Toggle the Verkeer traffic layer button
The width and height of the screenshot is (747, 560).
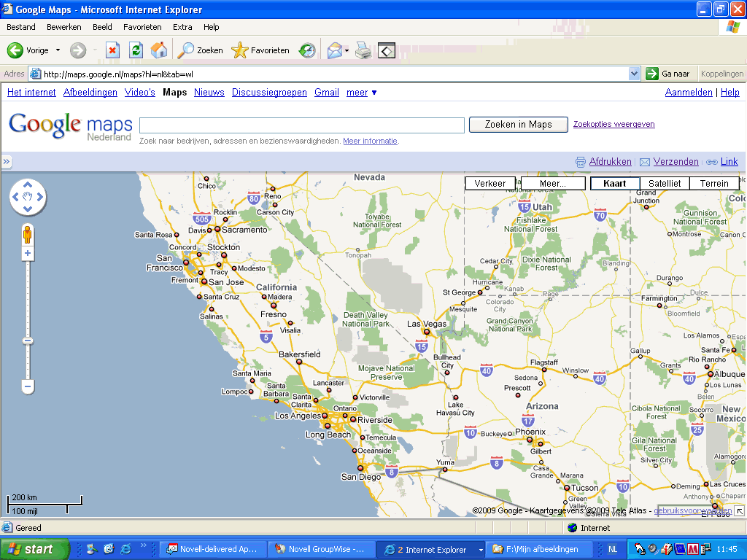[489, 183]
